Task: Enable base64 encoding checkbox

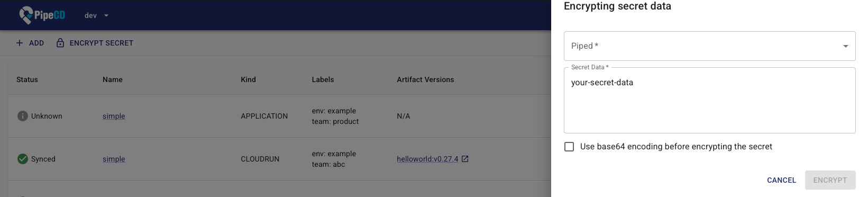Action: pos(569,147)
